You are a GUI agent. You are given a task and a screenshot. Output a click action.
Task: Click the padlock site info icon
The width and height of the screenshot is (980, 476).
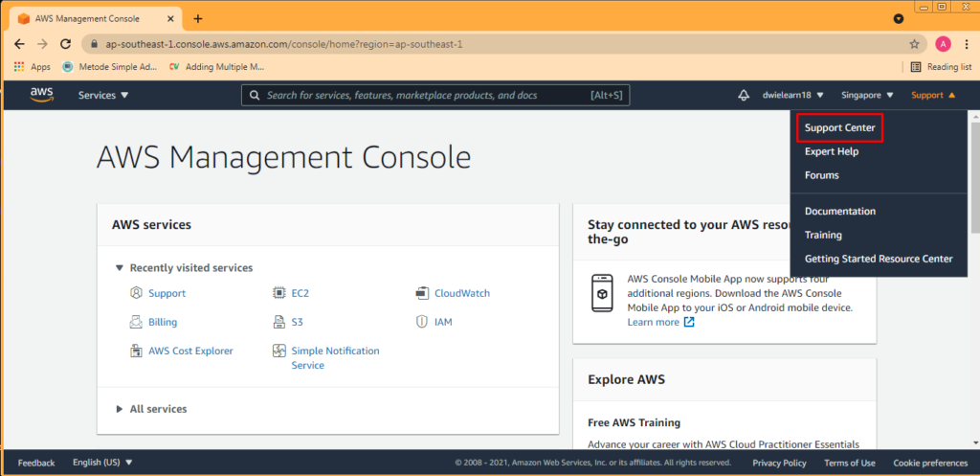coord(95,44)
